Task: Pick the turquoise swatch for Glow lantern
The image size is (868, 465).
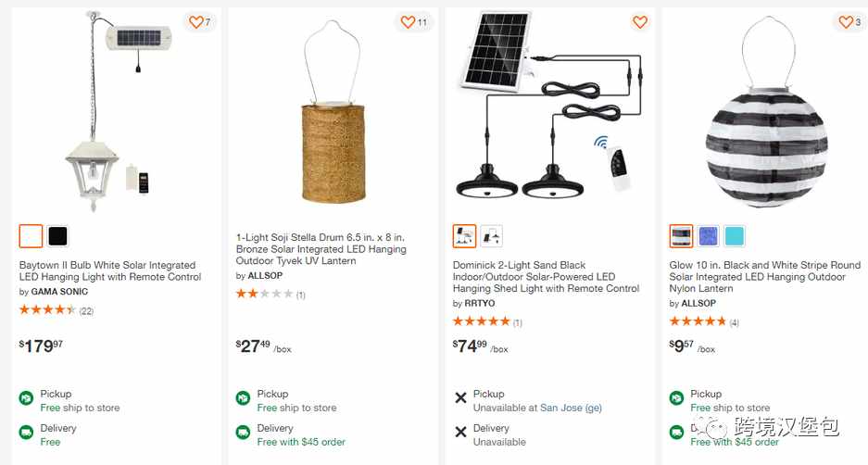Action: [735, 236]
